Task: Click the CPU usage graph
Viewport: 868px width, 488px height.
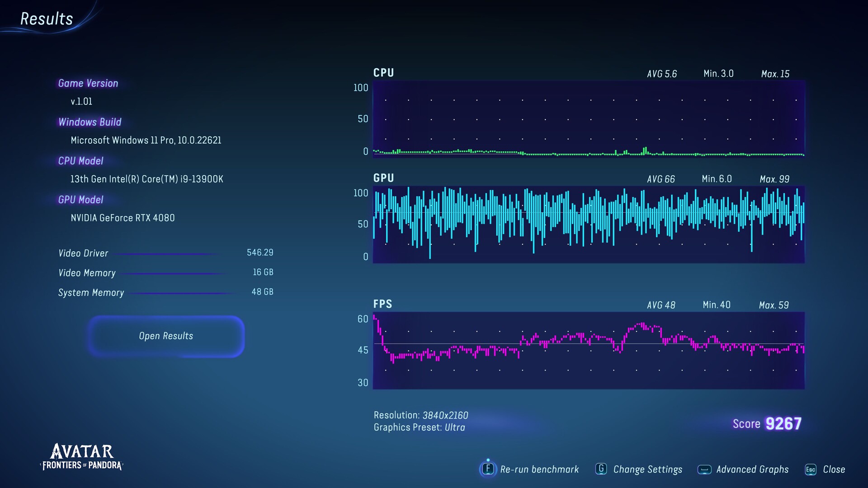Action: pyautogui.click(x=588, y=119)
